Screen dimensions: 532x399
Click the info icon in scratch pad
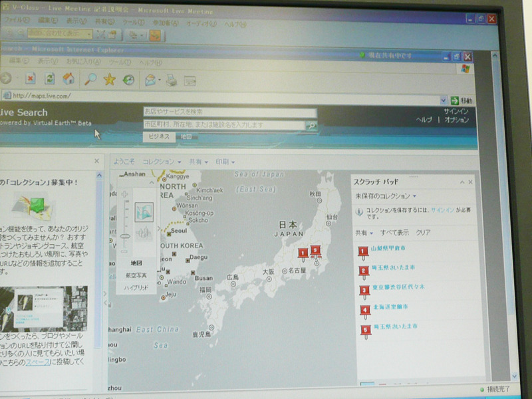359,212
